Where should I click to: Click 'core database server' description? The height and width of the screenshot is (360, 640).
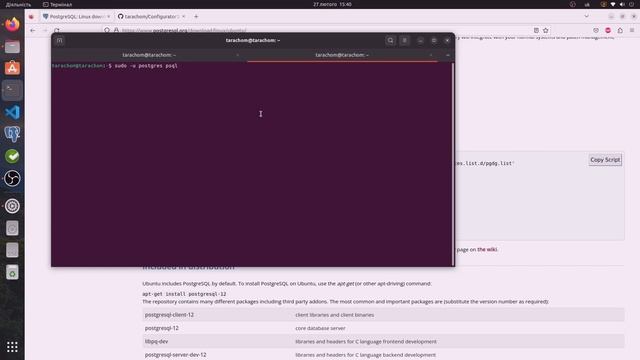point(320,328)
